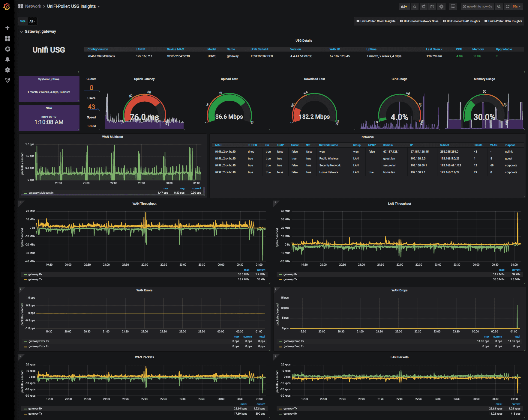Screen dimensions: 528x420
Task: Refresh the dashboard with refresh icon
Action: tap(508, 6)
